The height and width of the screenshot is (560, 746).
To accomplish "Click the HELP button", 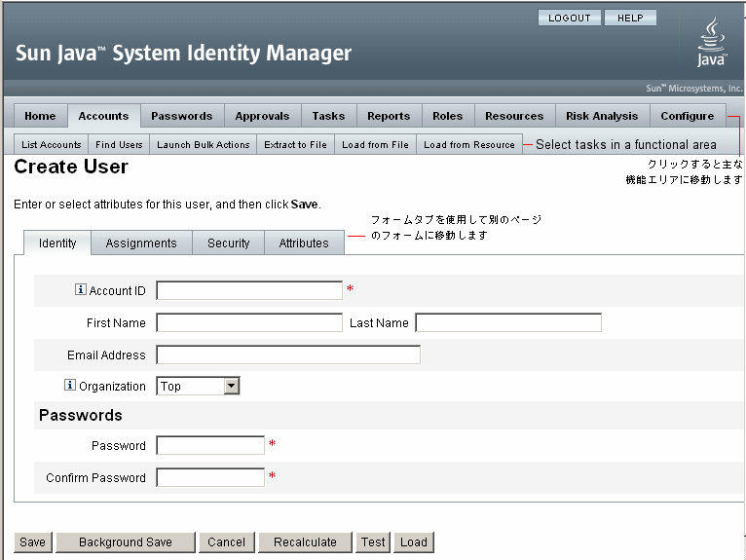I will pyautogui.click(x=630, y=18).
